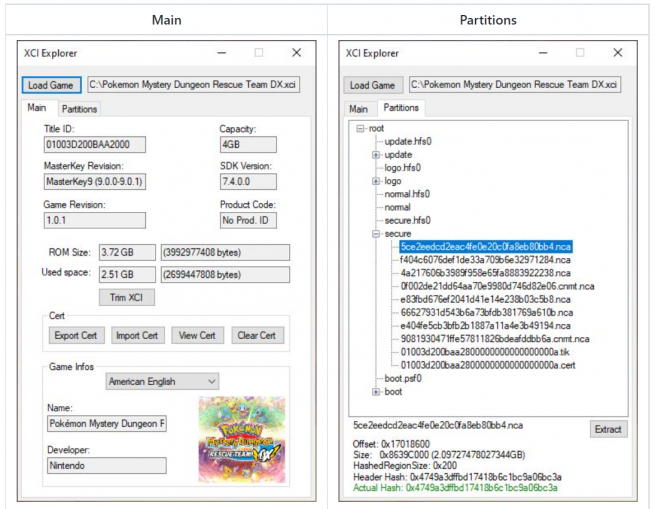Screen dimensions: 655x509
Task: Select the .cert file in tree
Action: 488,365
